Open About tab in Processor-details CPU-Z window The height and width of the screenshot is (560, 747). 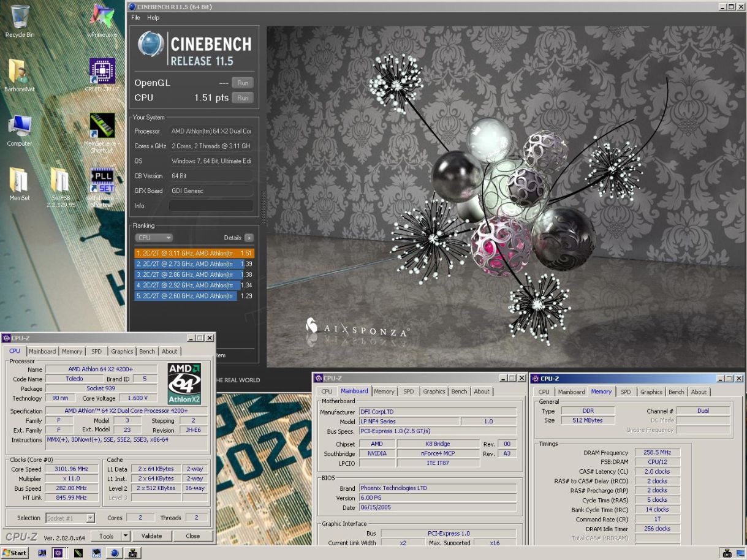pyautogui.click(x=170, y=351)
